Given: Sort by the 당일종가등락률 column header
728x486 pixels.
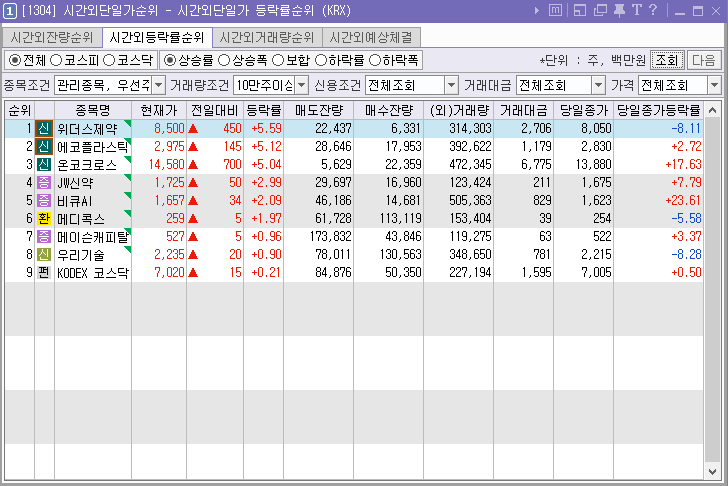Looking at the screenshot, I should pos(658,110).
